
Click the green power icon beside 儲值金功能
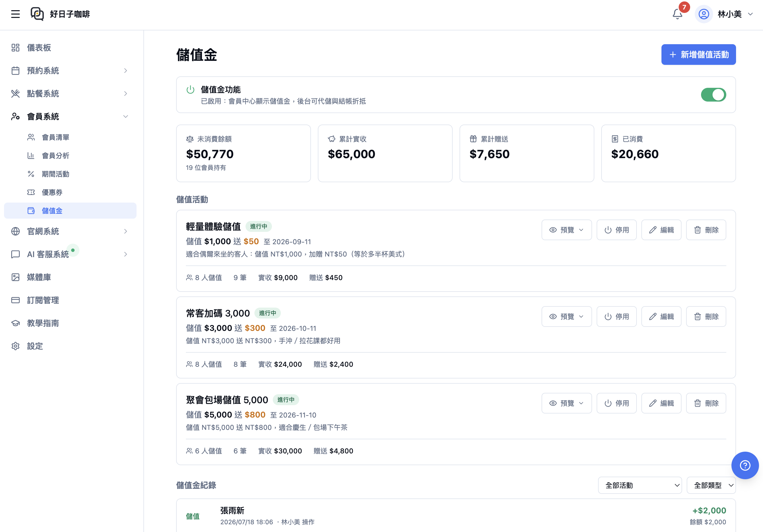click(x=190, y=90)
